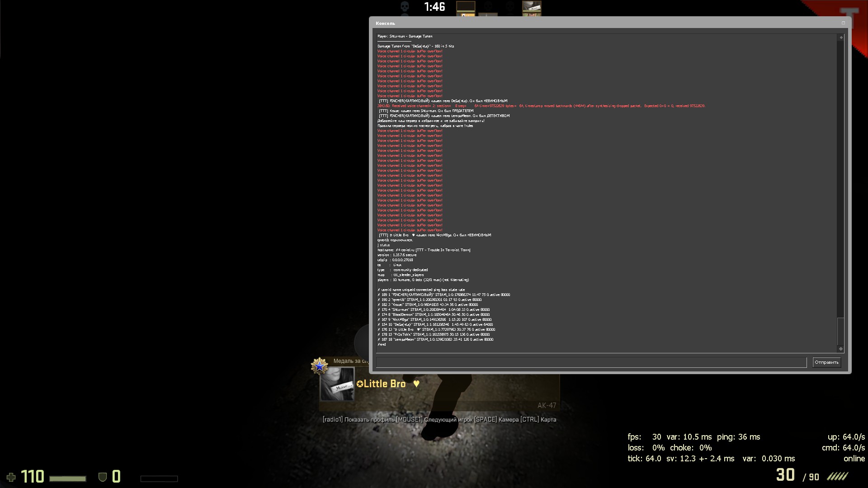Image resolution: width=868 pixels, height=488 pixels.
Task: Click the heart icon after Little Bro
Action: [x=416, y=384]
